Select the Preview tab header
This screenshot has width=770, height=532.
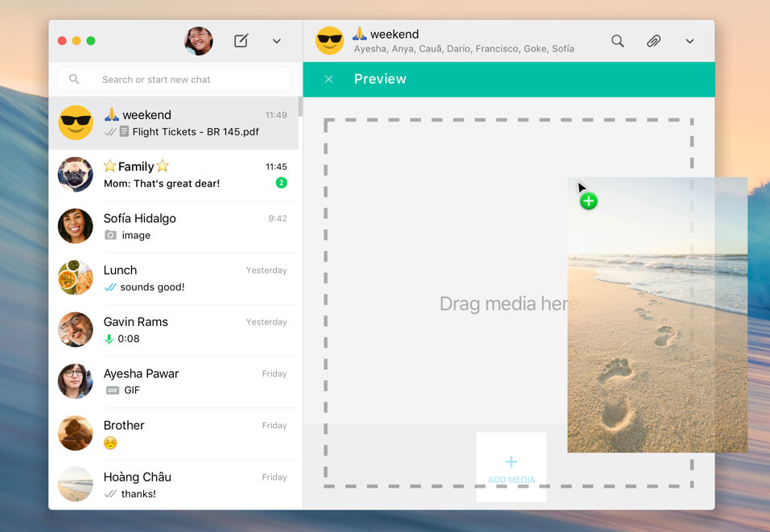pyautogui.click(x=380, y=79)
